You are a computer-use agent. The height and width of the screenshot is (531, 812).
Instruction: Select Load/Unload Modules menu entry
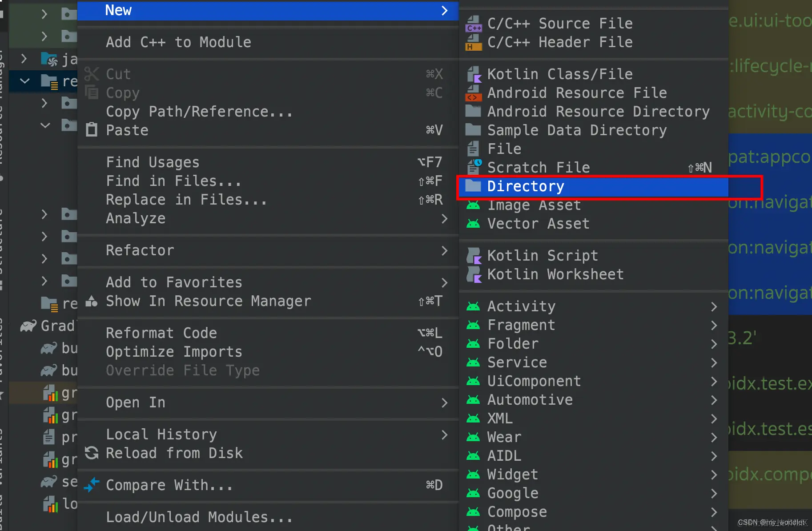point(268,517)
